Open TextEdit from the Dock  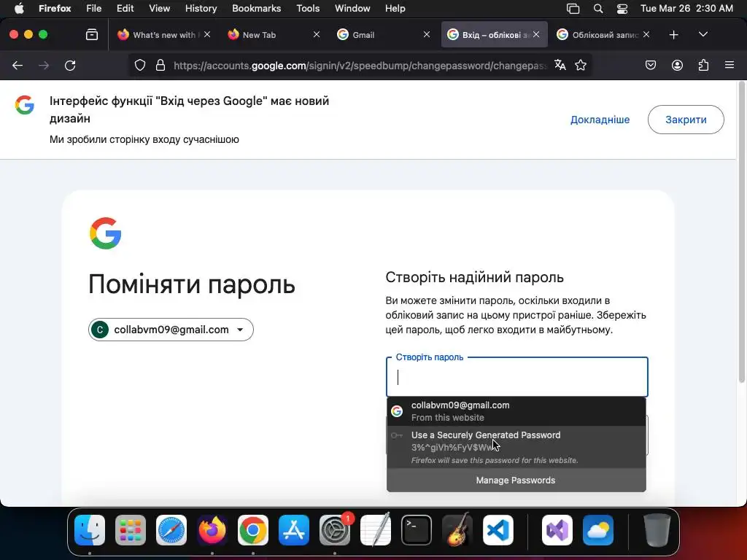(x=376, y=530)
